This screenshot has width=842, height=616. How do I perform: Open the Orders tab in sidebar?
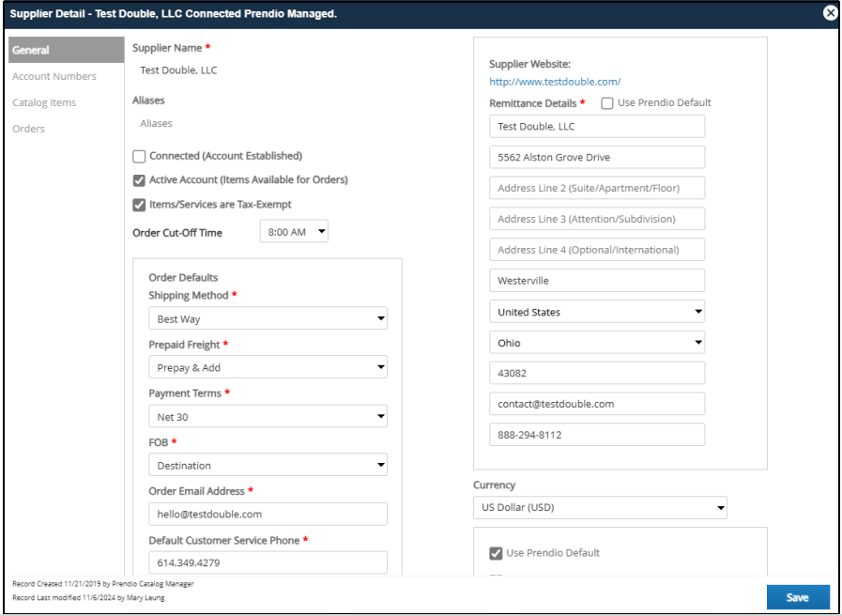(x=28, y=129)
